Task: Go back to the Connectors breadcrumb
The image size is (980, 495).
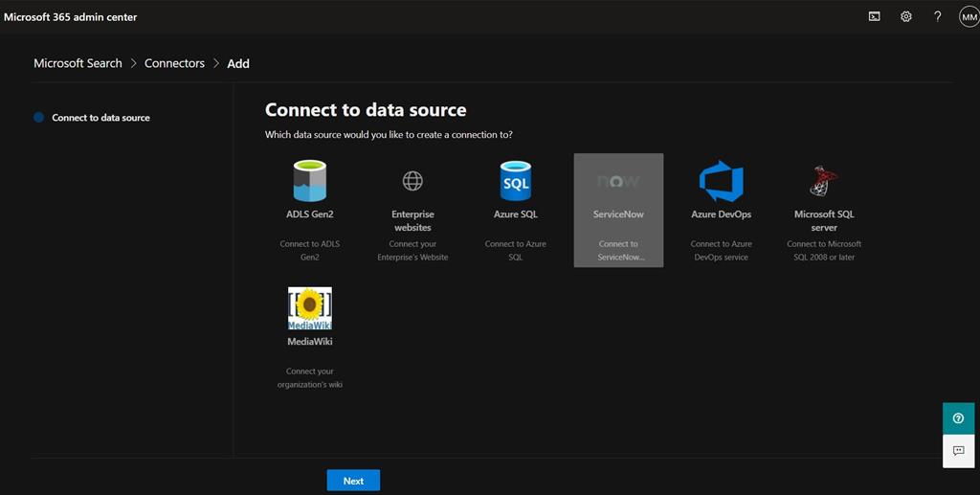Action: coord(174,63)
